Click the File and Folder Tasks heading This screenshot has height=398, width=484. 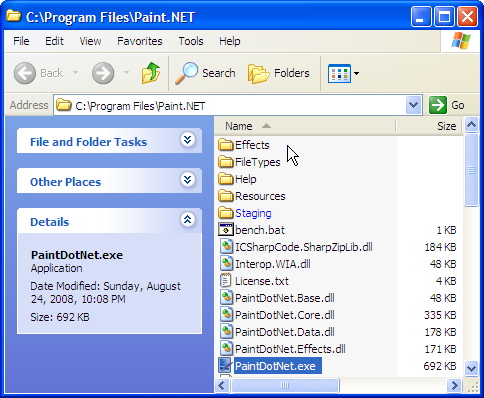88,142
